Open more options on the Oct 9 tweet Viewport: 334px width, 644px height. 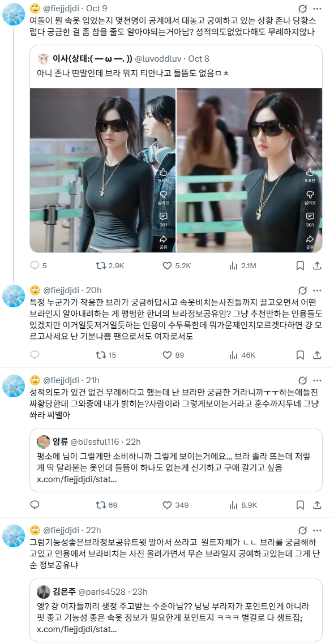pos(317,8)
